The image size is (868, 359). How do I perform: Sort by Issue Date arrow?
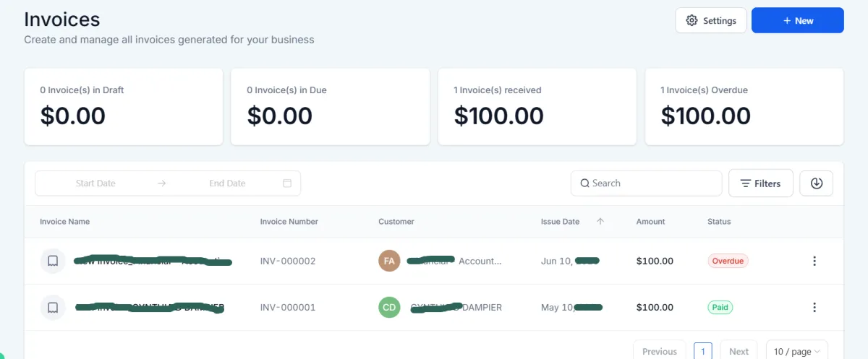click(x=600, y=222)
